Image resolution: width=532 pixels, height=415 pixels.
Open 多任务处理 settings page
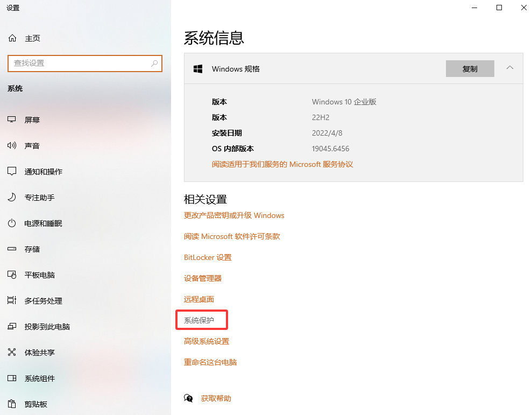44,300
